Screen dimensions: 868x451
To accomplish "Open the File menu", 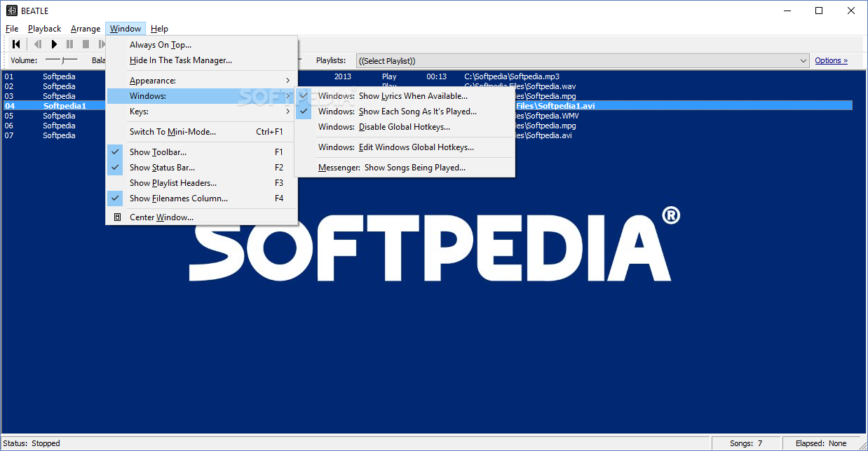I will (12, 29).
